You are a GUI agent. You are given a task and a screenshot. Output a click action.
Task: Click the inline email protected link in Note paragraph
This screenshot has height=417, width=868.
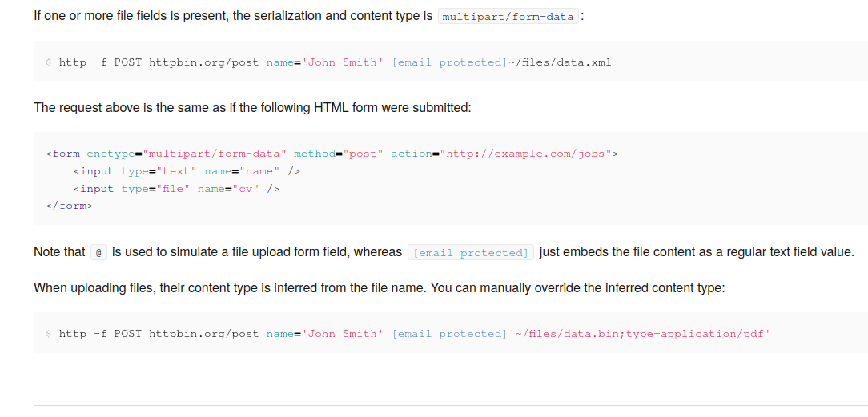click(x=471, y=253)
